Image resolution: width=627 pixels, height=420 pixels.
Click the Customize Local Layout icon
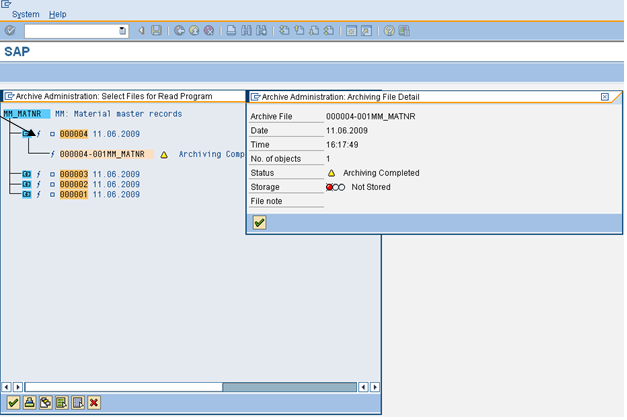[404, 30]
